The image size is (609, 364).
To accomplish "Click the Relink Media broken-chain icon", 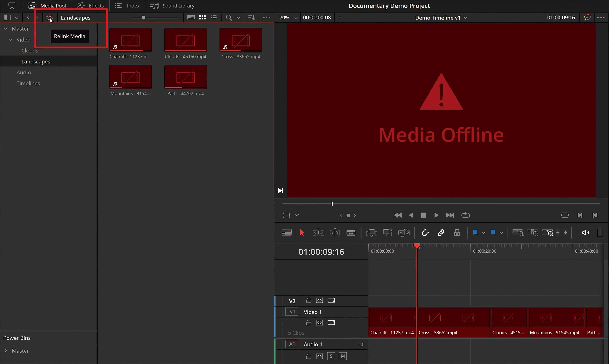I will pos(49,17).
